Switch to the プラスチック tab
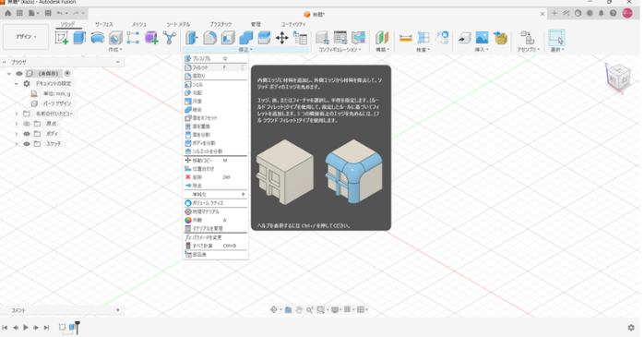The width and height of the screenshot is (644, 337). tap(221, 24)
